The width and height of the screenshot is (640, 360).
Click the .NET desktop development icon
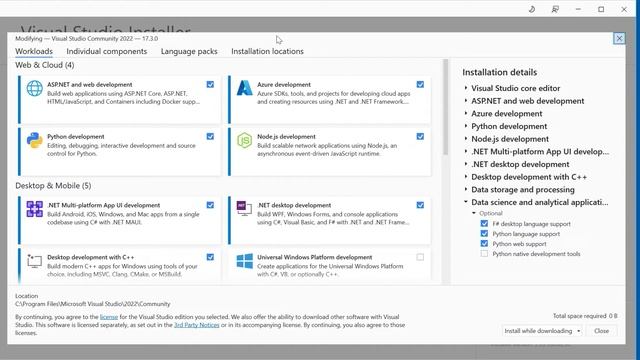(244, 208)
